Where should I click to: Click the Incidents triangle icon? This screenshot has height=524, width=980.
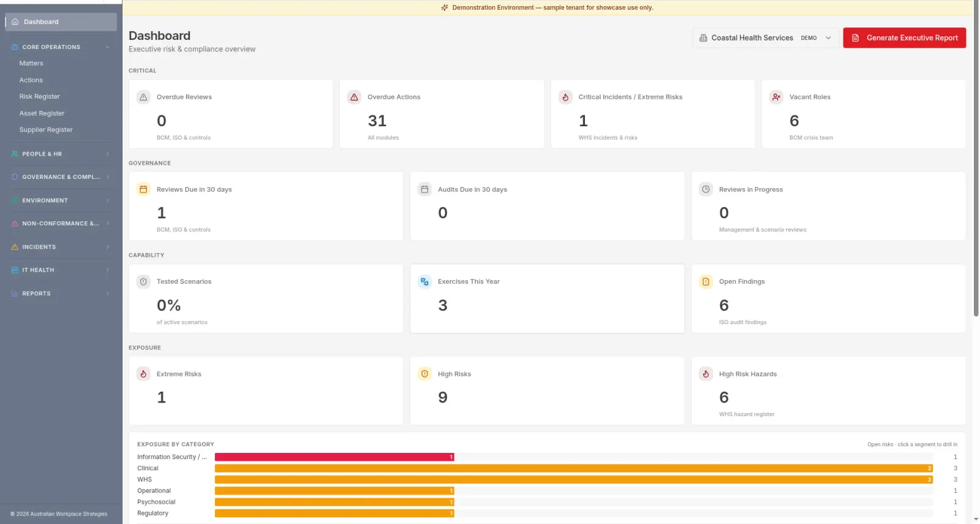pos(15,247)
